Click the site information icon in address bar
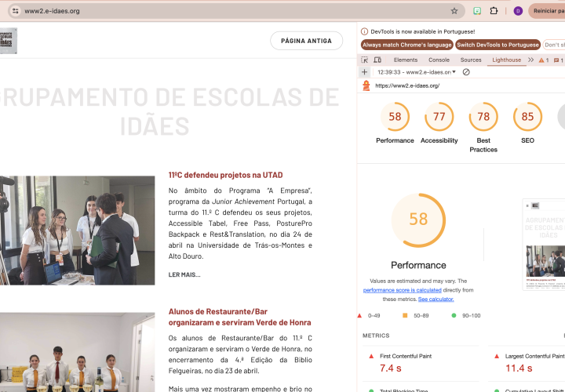The height and width of the screenshot is (392, 565). click(15, 11)
